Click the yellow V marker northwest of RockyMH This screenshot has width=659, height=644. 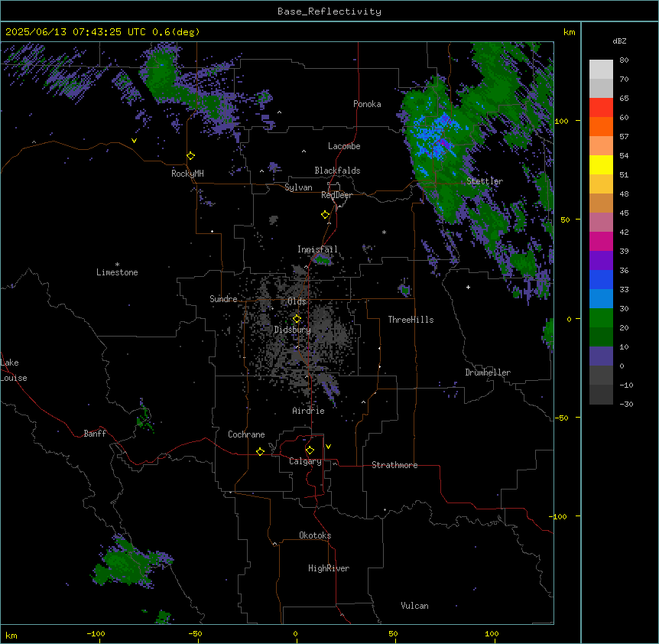[134, 141]
